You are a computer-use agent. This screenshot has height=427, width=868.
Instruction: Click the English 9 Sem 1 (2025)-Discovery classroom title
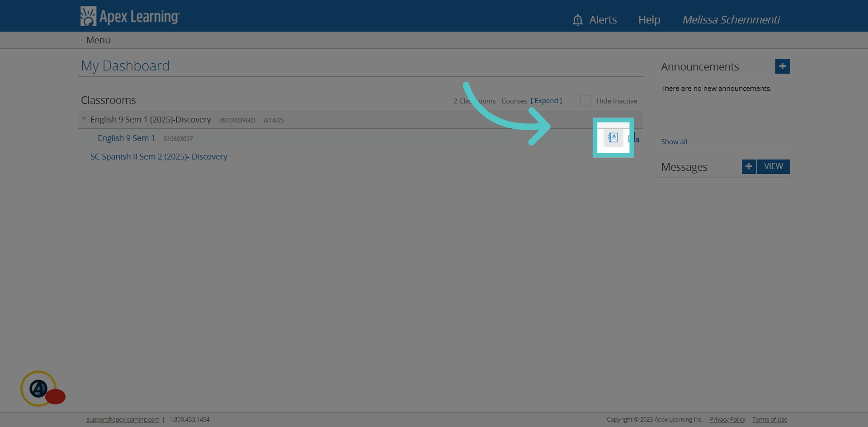pos(151,119)
